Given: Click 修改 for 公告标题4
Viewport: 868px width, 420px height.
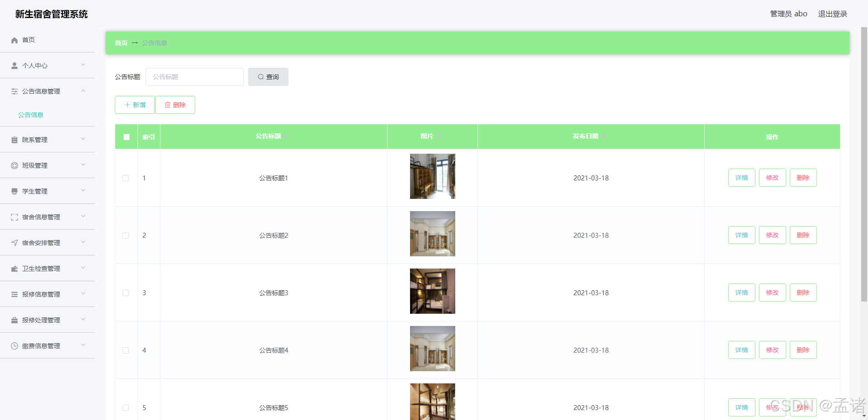Looking at the screenshot, I should pos(772,350).
